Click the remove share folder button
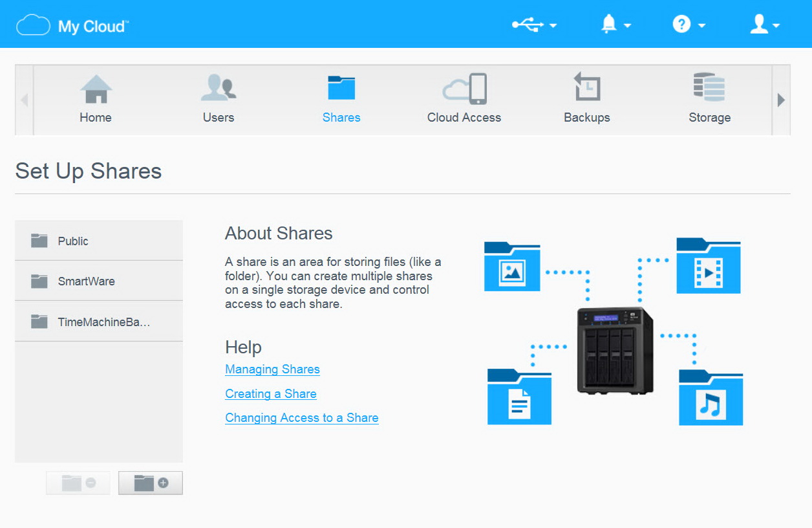Viewport: 812px width, 528px height. [x=78, y=483]
